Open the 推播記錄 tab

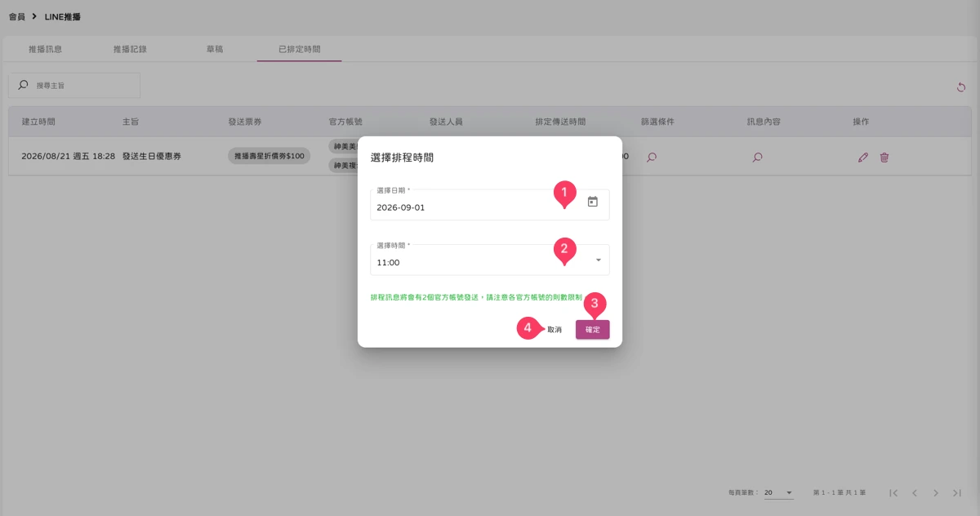pos(130,49)
